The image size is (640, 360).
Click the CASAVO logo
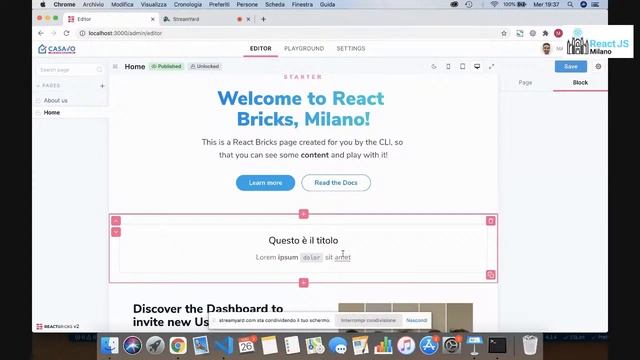[57, 49]
